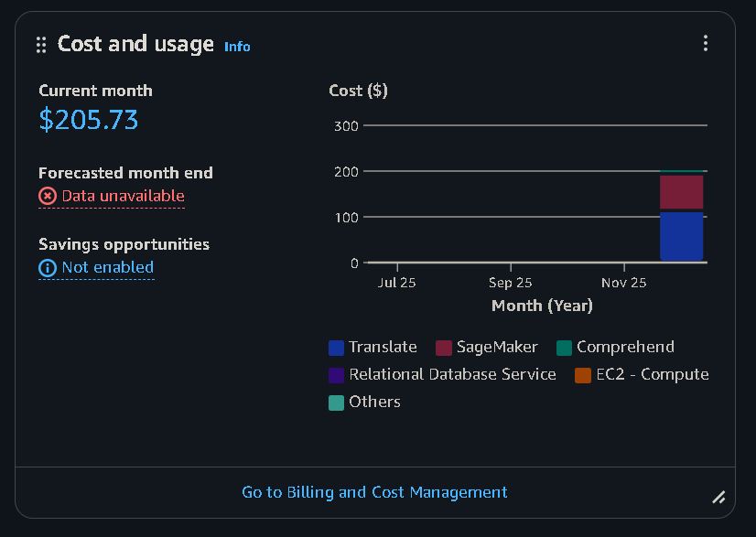Toggle the Relational Database Service legend label
The image size is (756, 537).
pyautogui.click(x=452, y=374)
